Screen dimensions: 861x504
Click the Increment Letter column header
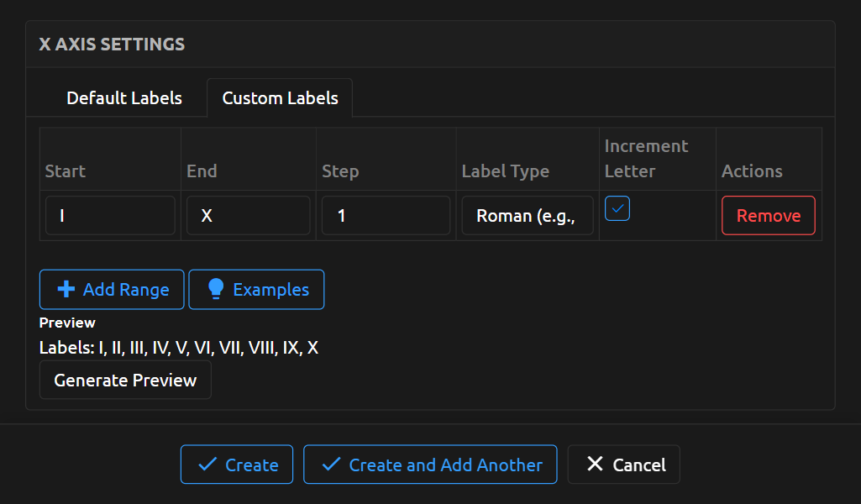pos(646,158)
